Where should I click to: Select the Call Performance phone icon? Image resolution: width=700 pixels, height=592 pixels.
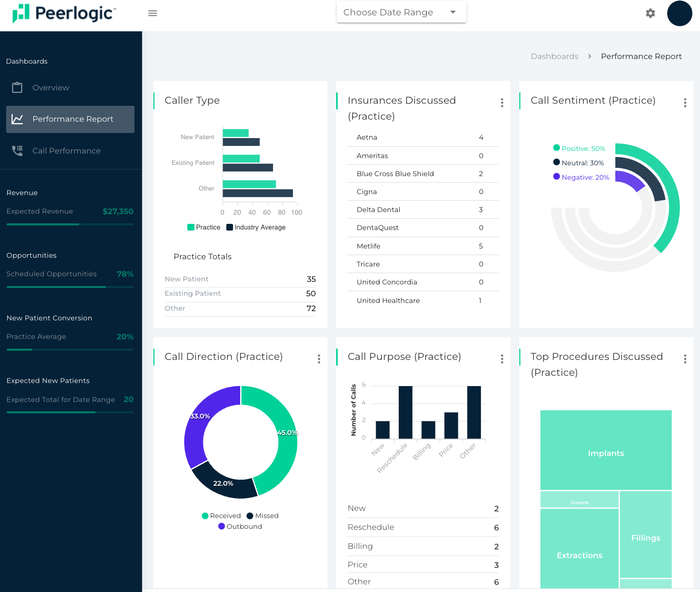(17, 150)
